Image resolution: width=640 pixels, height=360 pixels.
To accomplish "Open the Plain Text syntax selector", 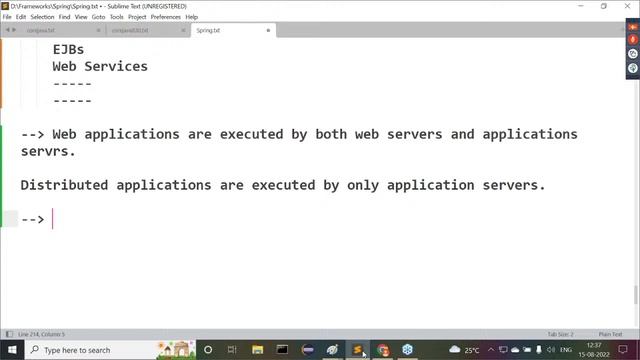I will point(610,334).
